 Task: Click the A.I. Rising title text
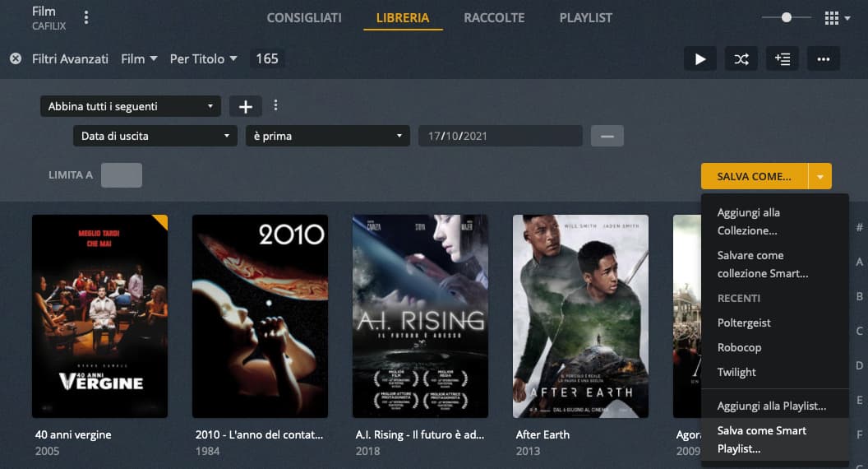(x=419, y=434)
